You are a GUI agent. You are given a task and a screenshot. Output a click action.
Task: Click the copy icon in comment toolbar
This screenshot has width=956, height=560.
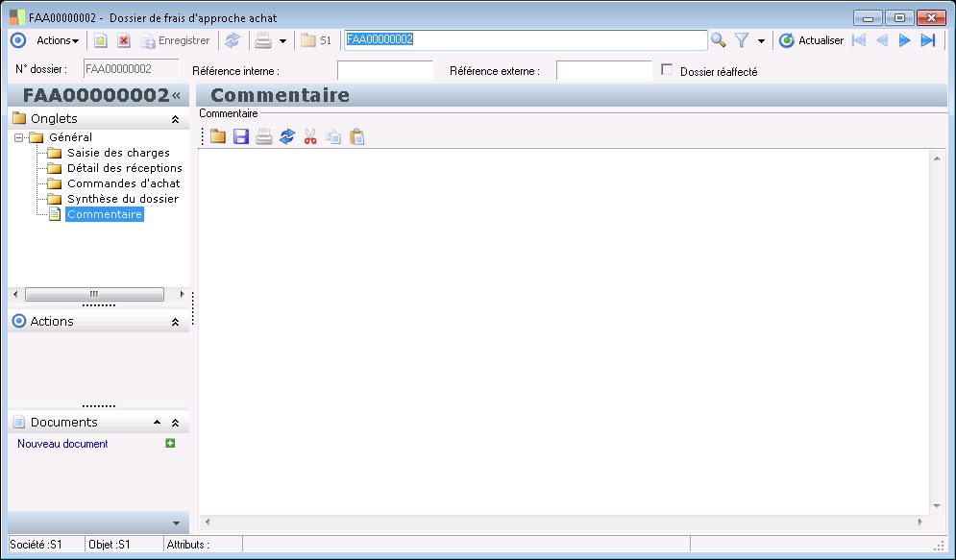(x=333, y=136)
